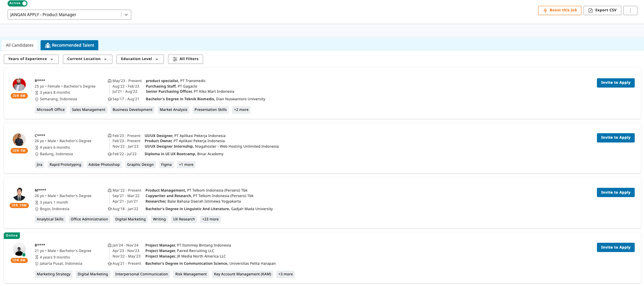The width and height of the screenshot is (644, 286).
Task: Click M****'s Digital Marketing skill tag
Action: [x=131, y=219]
